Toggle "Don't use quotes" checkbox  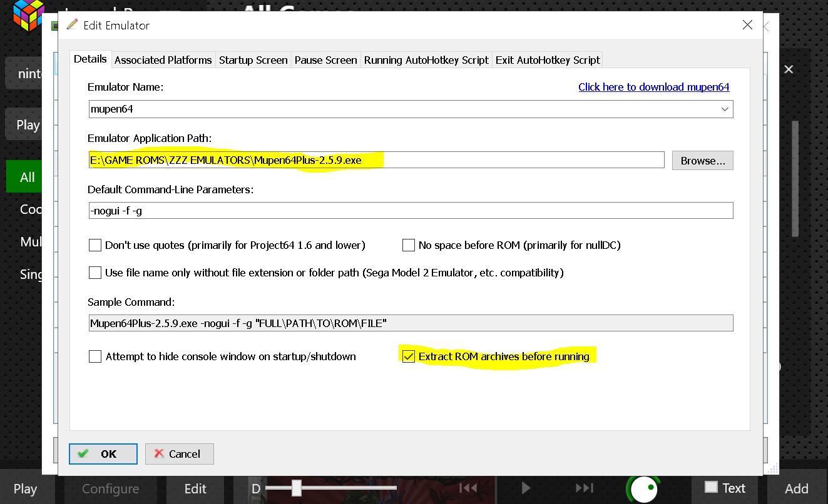(x=95, y=245)
